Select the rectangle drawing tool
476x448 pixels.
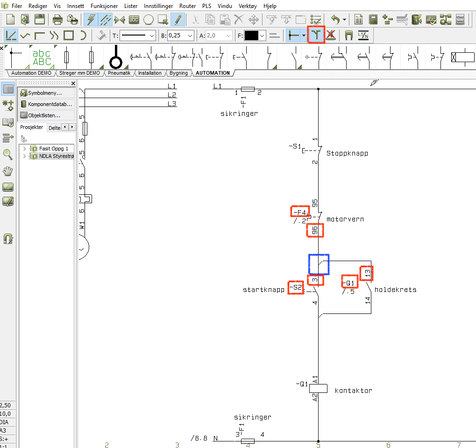[69, 36]
